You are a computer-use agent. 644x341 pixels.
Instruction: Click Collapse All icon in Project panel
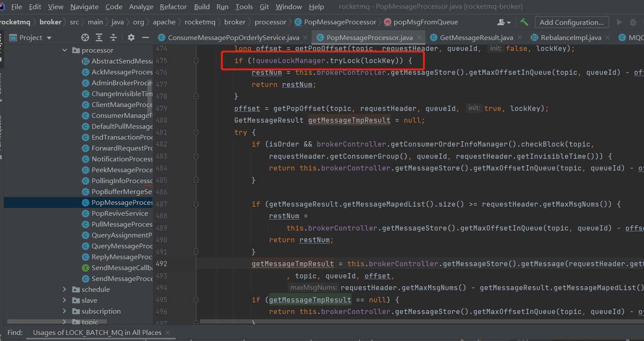coord(113,37)
